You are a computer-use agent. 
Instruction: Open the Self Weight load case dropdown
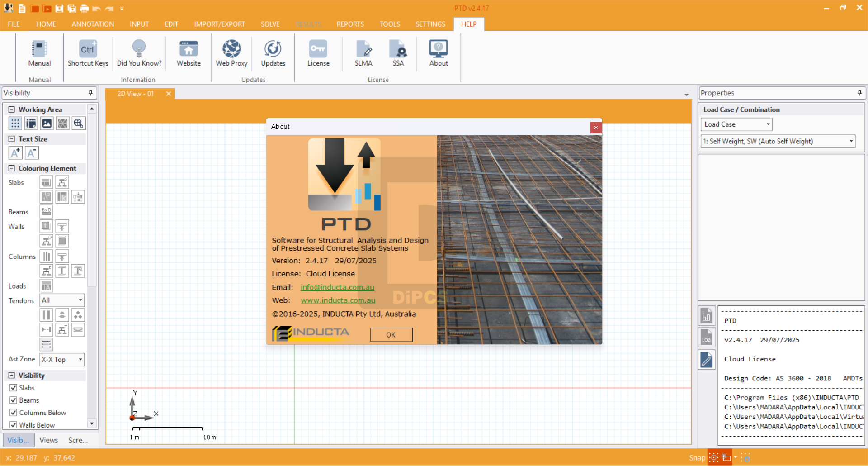[x=778, y=141]
